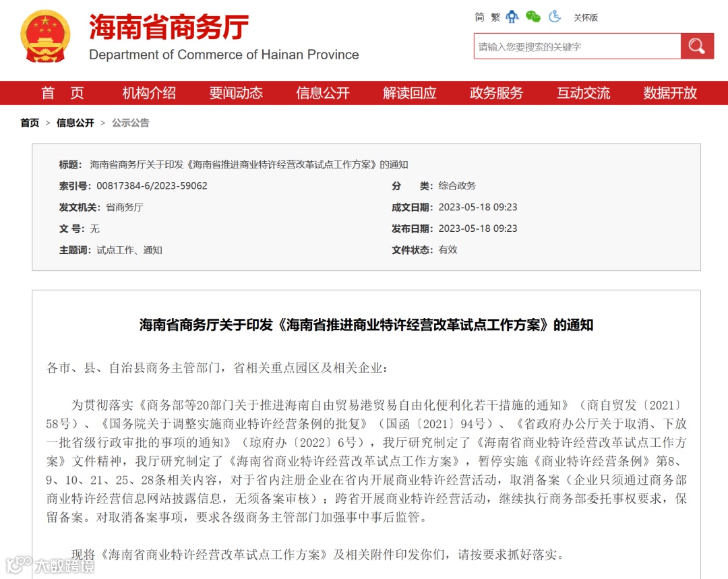
Task: Click the national emblem logo
Action: tap(45, 36)
